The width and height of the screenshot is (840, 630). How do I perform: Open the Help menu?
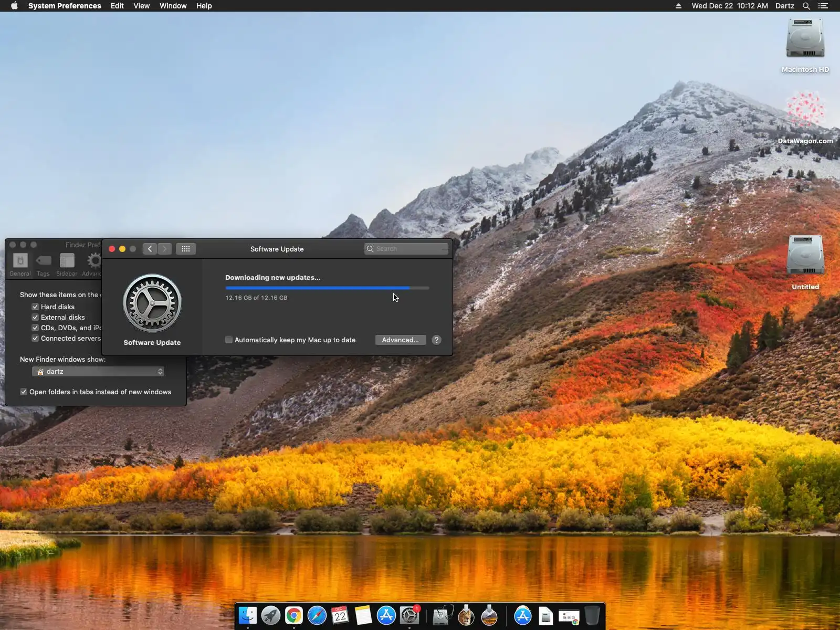(204, 6)
